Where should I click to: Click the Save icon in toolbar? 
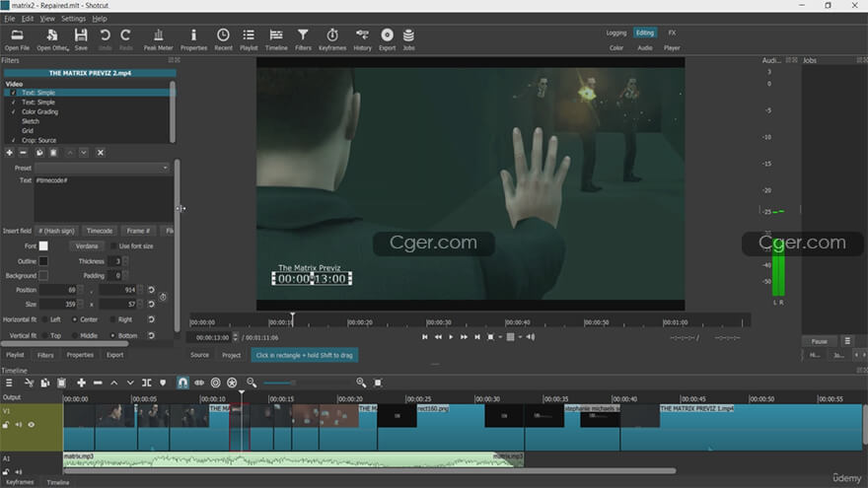(x=81, y=39)
